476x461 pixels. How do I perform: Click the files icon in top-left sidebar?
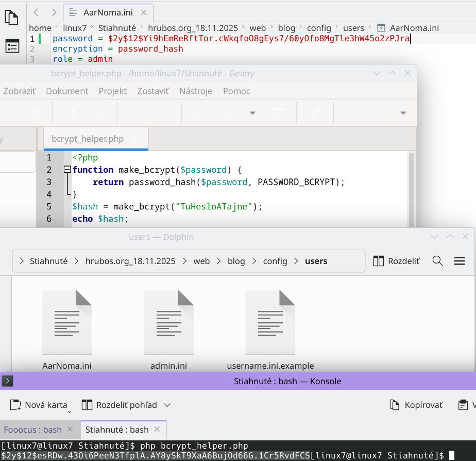[x=11, y=17]
